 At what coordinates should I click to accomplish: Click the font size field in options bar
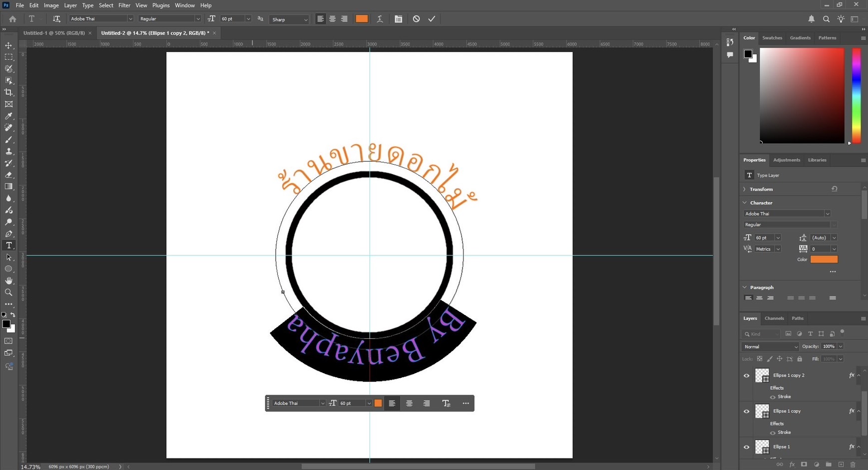[x=232, y=19]
